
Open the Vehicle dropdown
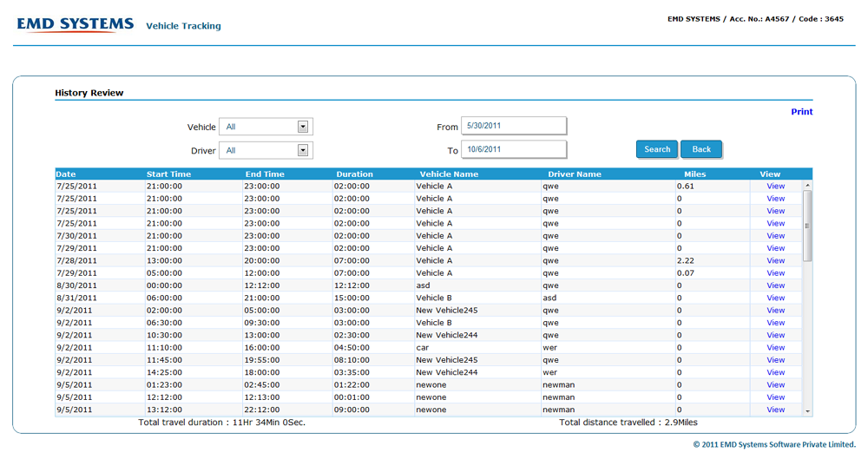coord(302,127)
